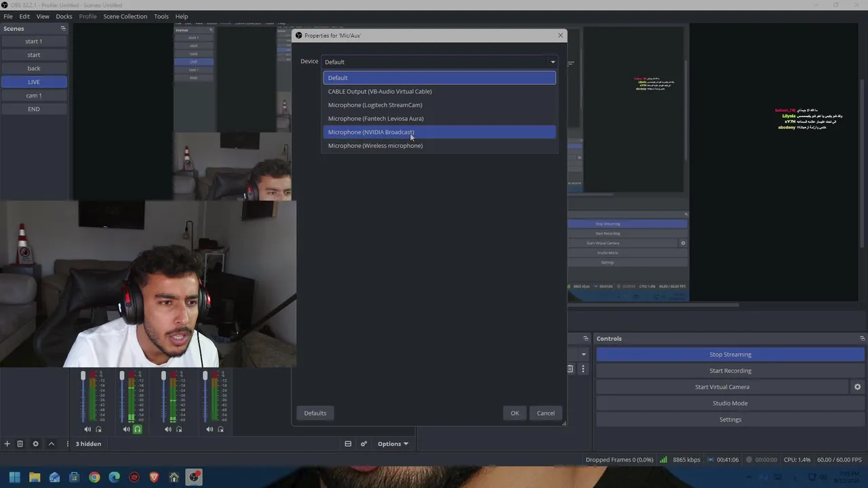Click the trash icon left of Controls

click(570, 369)
